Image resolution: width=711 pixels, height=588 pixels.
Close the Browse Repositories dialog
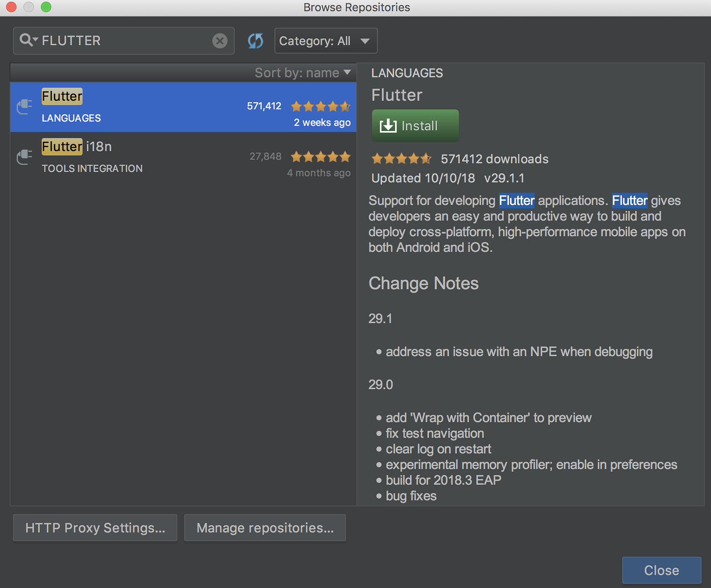pyautogui.click(x=661, y=570)
